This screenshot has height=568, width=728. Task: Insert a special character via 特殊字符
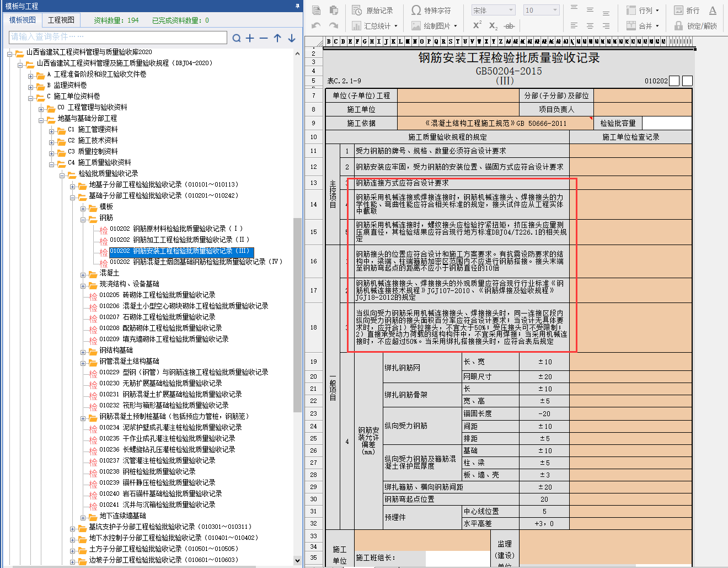pos(431,10)
